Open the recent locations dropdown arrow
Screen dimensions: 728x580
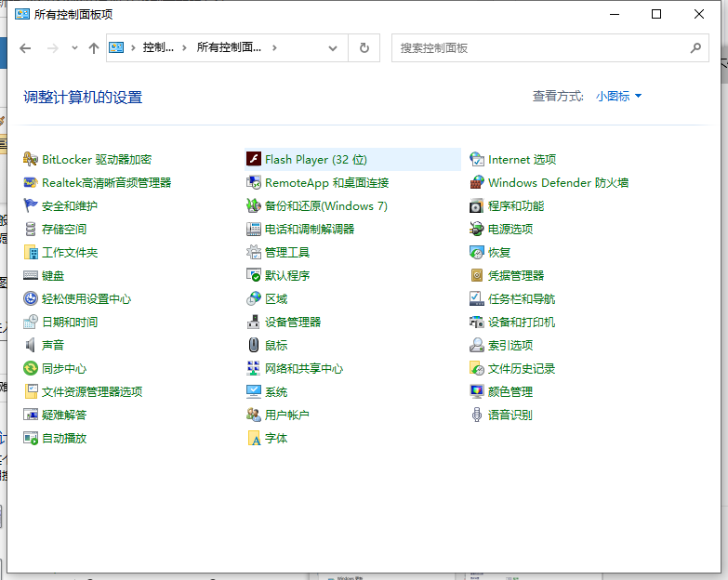[73, 48]
